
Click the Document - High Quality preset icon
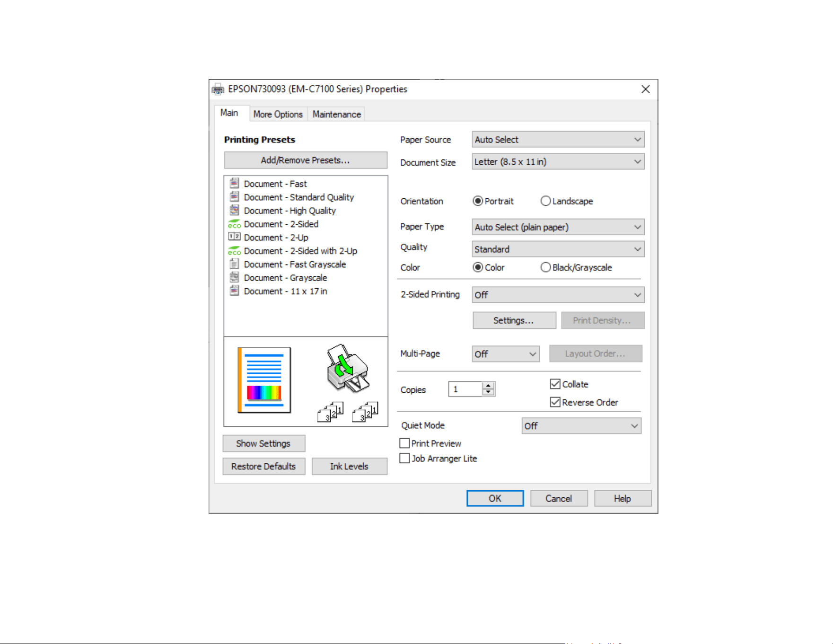(x=234, y=210)
